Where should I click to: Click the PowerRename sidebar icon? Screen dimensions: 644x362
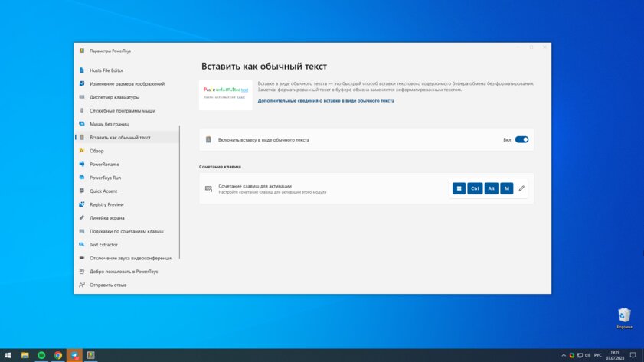tap(82, 165)
